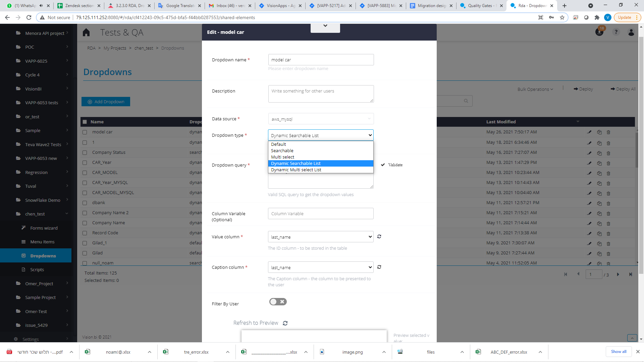Image resolution: width=644 pixels, height=362 pixels.
Task: Click the Deploy All button
Action: click(623, 89)
